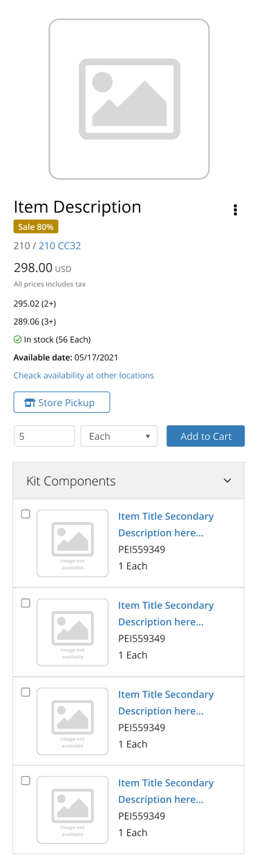Open the Each unit dropdown

pyautogui.click(x=119, y=436)
